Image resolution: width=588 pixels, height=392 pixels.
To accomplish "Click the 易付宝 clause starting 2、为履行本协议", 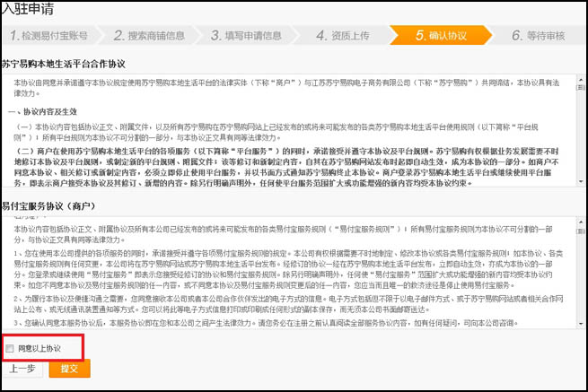I will pos(288,304).
